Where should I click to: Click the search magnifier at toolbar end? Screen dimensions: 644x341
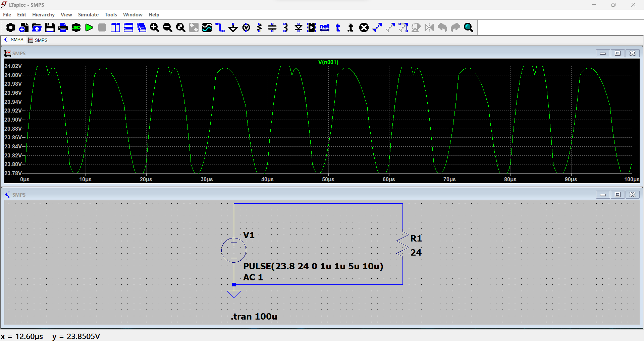point(469,27)
